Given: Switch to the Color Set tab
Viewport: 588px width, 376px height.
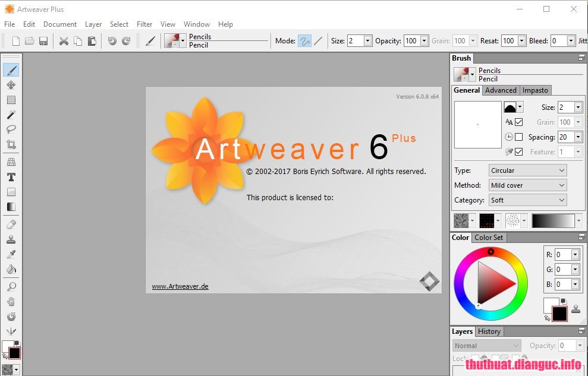Looking at the screenshot, I should pyautogui.click(x=489, y=238).
